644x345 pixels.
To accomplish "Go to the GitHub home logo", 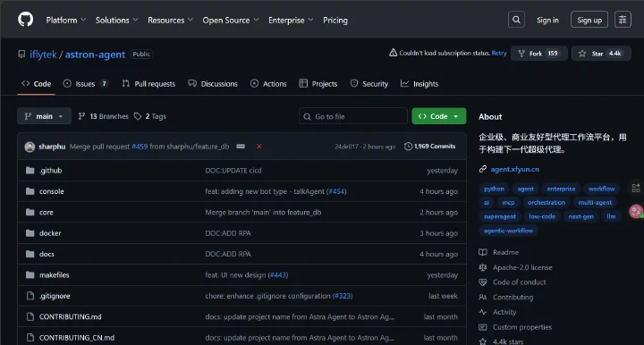I will 25,20.
